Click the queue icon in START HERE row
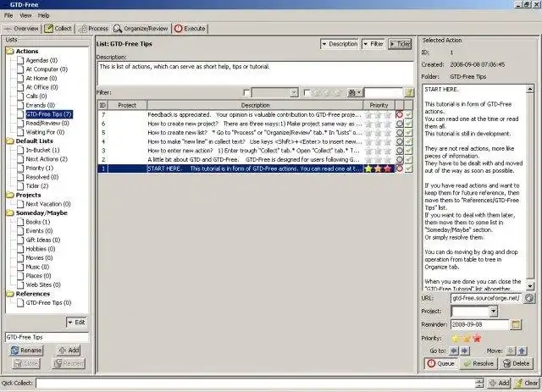This screenshot has width=542, height=392. coord(399,168)
